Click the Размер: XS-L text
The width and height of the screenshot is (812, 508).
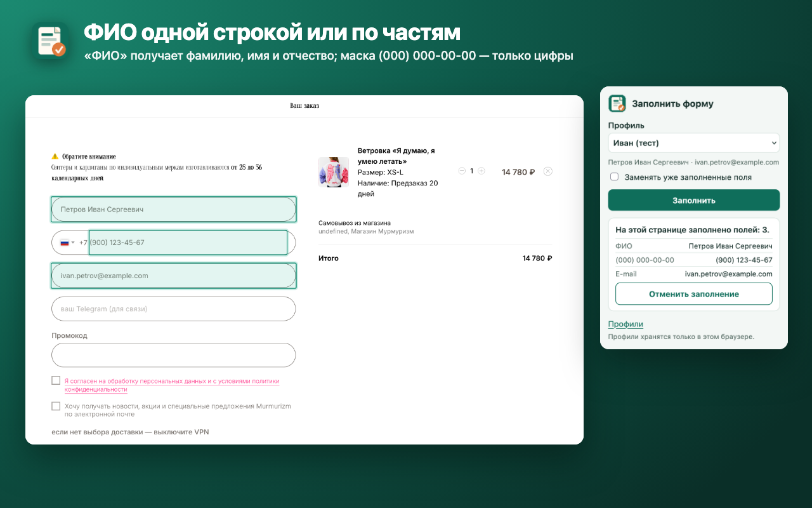[381, 172]
